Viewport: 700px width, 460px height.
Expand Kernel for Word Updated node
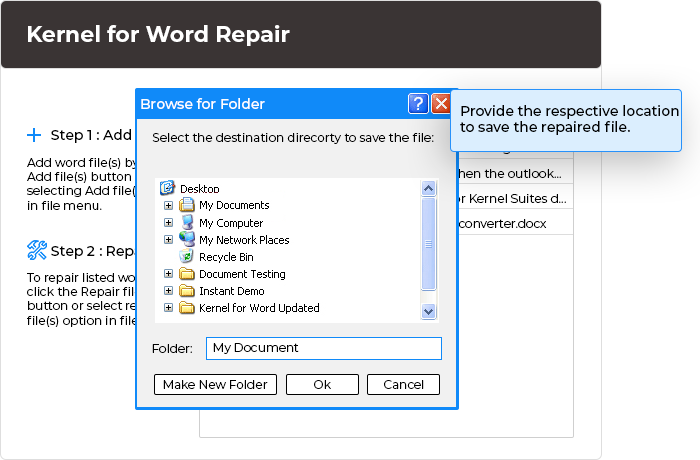pos(168,308)
